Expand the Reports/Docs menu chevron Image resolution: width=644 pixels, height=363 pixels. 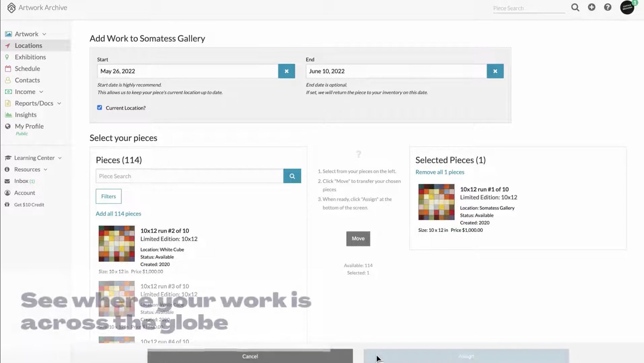[59, 104]
